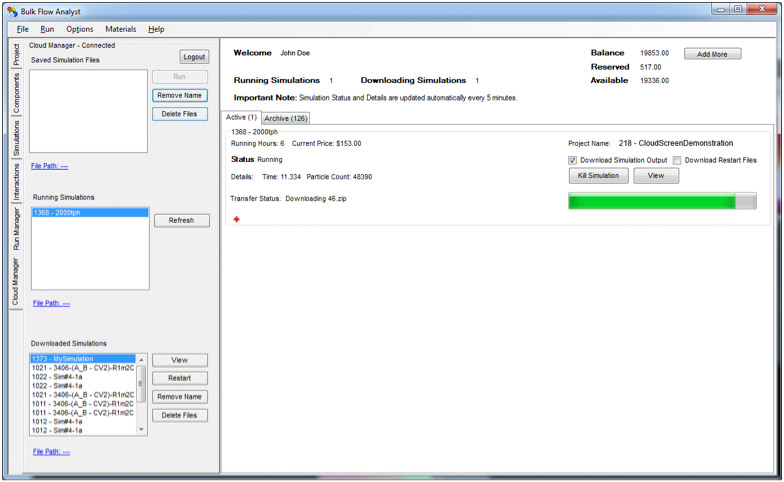This screenshot has height=482, width=784.
Task: Select the Run Manager side tab
Action: click(16, 228)
